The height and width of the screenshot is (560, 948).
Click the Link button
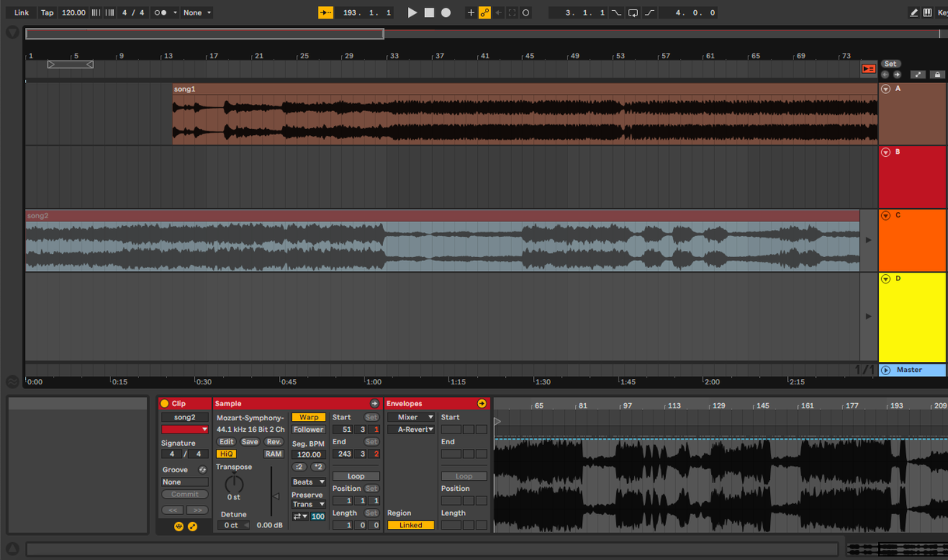tap(21, 12)
